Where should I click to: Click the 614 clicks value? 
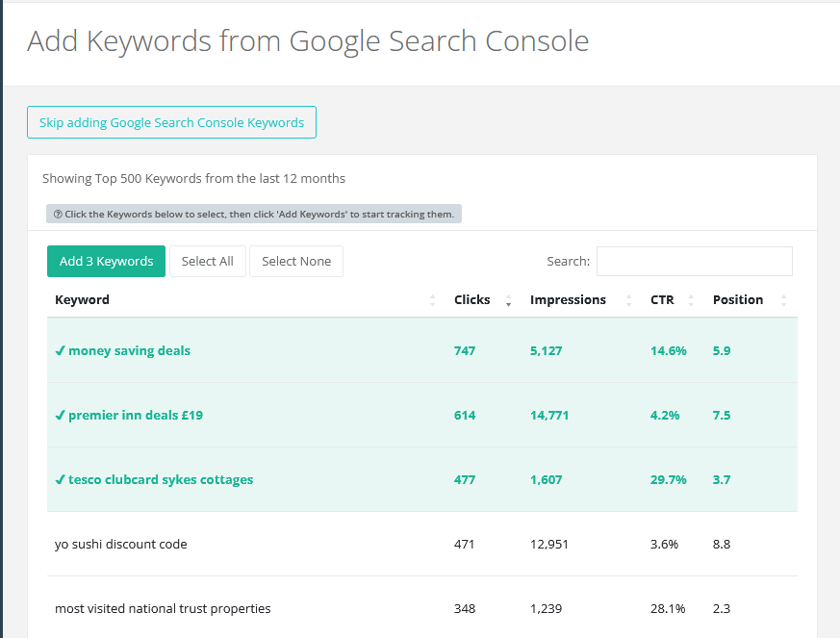click(465, 415)
